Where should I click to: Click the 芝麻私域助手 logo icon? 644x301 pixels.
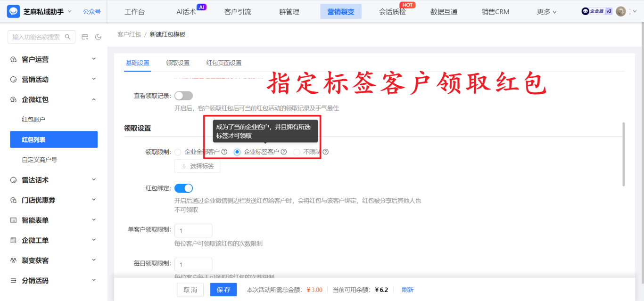coord(13,11)
